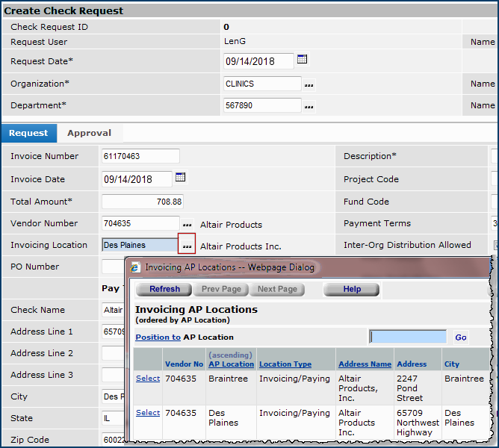Screen dimensions: 499x448
Task: Open the Vendor Number lookup ellipsis
Action: pyautogui.click(x=187, y=224)
